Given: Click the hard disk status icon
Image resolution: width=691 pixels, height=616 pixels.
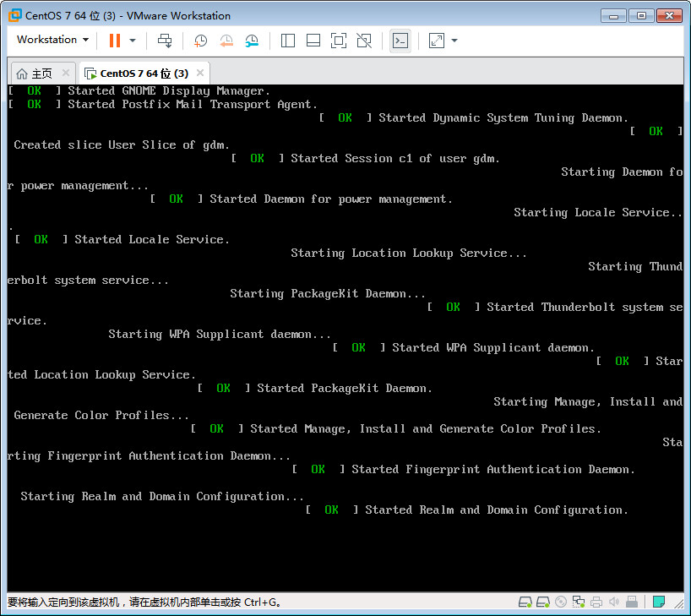Looking at the screenshot, I should (525, 601).
